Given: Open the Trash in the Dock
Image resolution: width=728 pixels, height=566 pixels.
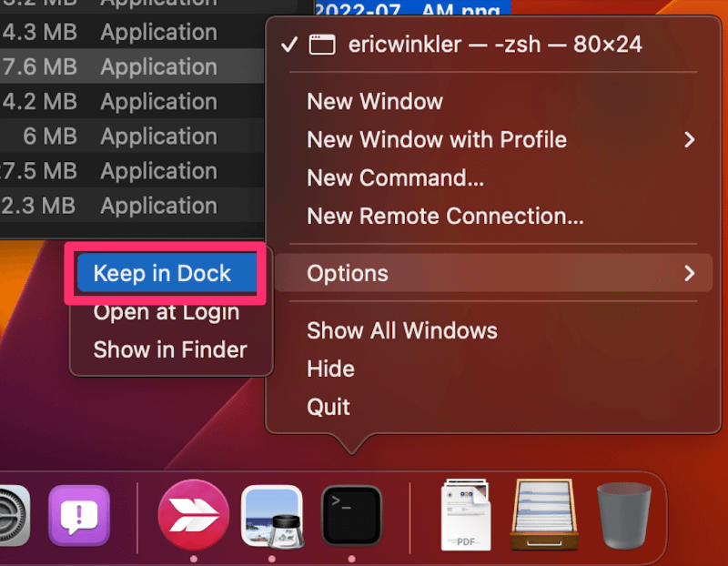Looking at the screenshot, I should coord(623,515).
